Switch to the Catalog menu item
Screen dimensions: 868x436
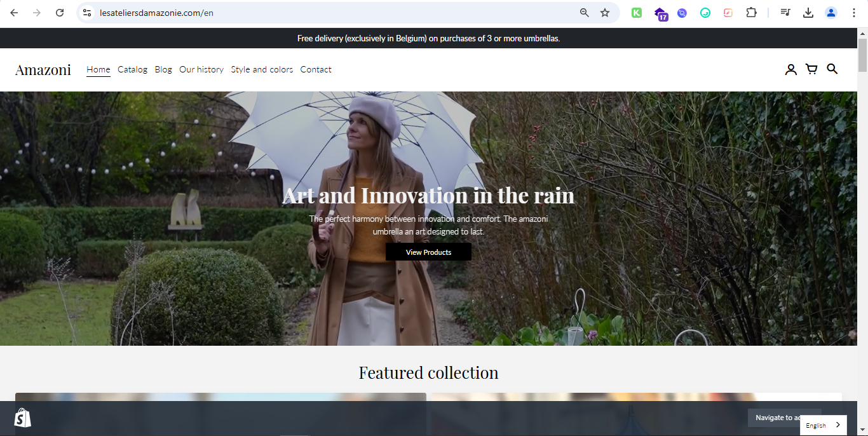pyautogui.click(x=132, y=69)
